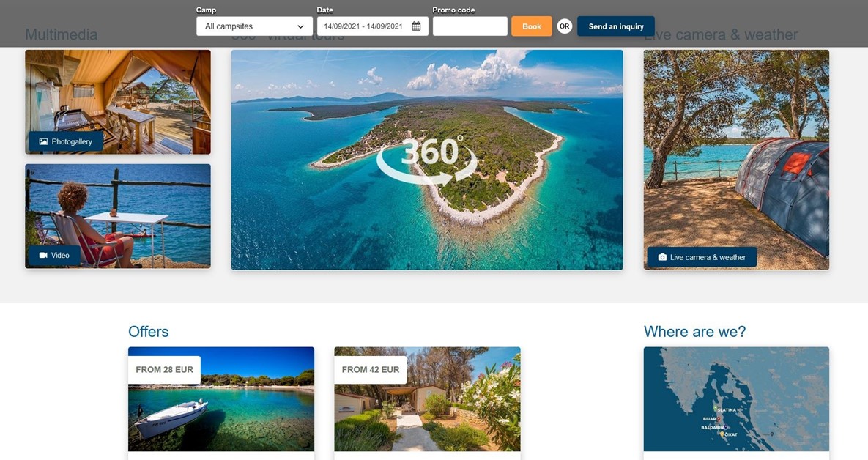Click the FROM 42 EUR price label
This screenshot has height=460, width=868.
click(371, 370)
